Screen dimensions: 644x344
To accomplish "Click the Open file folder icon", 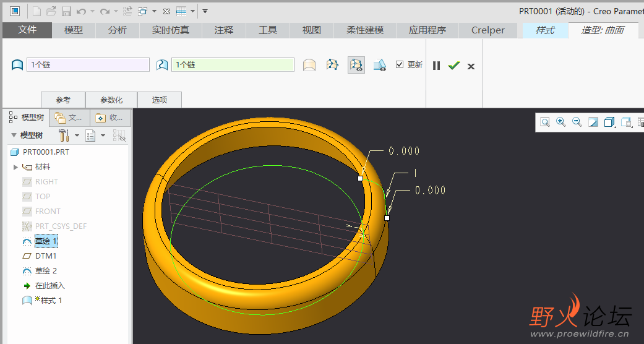I will point(51,11).
